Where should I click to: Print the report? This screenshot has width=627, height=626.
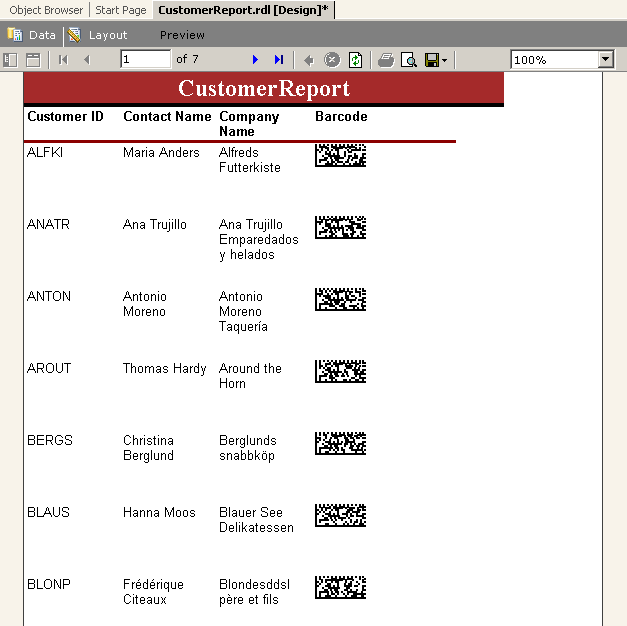tap(386, 60)
